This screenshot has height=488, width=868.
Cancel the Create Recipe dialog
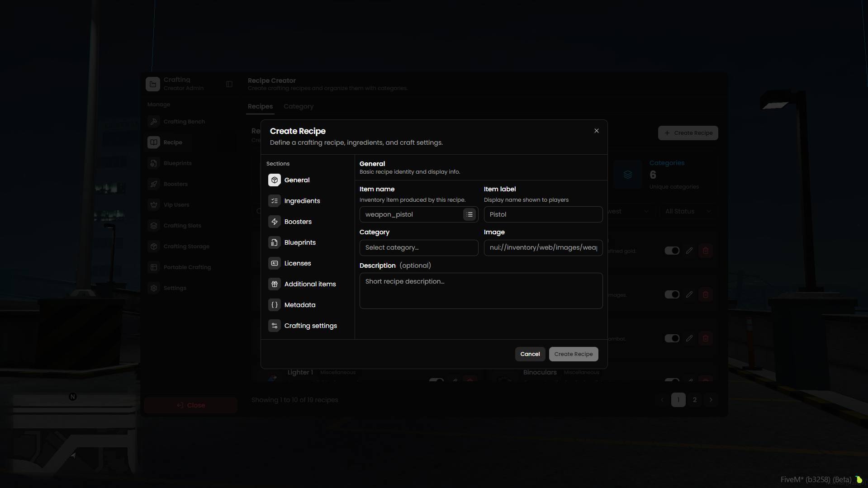[x=530, y=354]
